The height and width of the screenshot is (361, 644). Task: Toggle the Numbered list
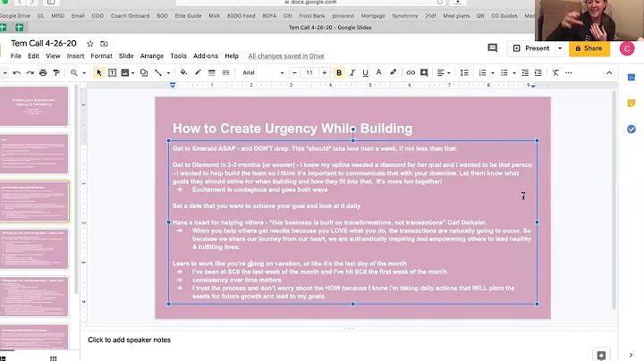483,72
